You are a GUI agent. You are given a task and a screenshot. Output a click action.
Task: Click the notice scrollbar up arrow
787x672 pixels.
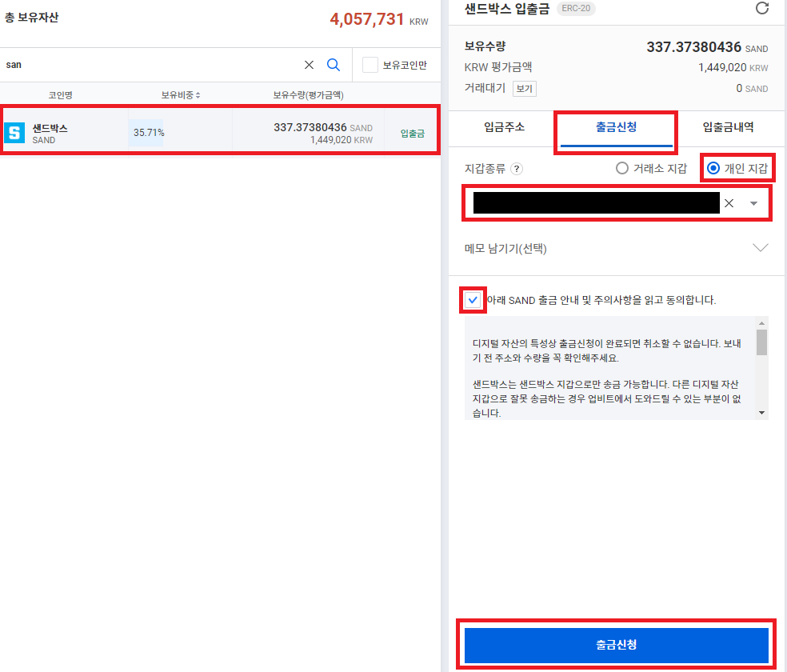point(761,322)
